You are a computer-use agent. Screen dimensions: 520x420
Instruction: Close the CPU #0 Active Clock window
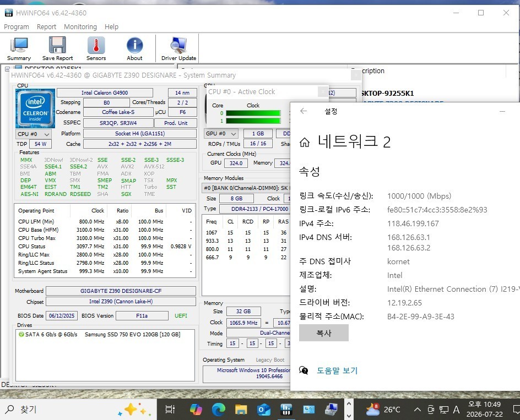(322, 91)
